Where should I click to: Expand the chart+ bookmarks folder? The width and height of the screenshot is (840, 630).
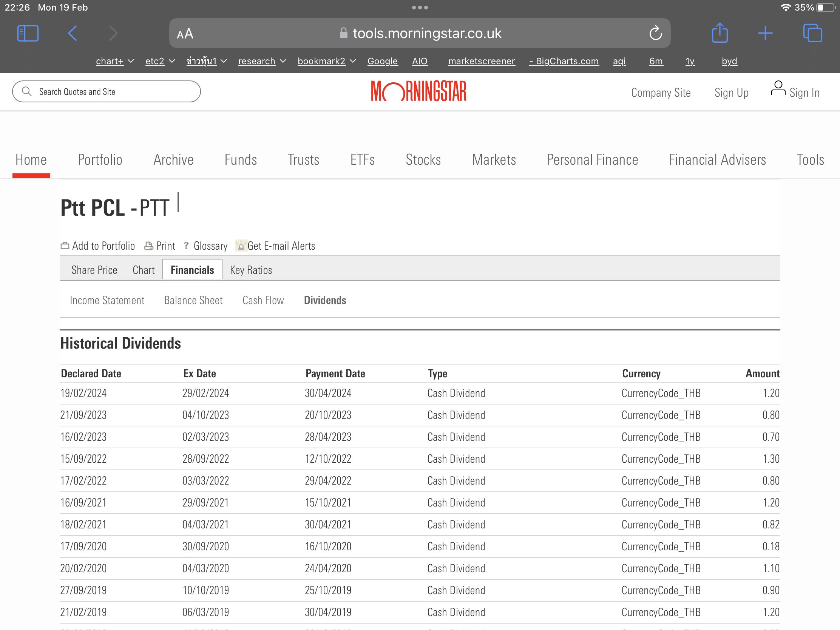click(x=115, y=61)
